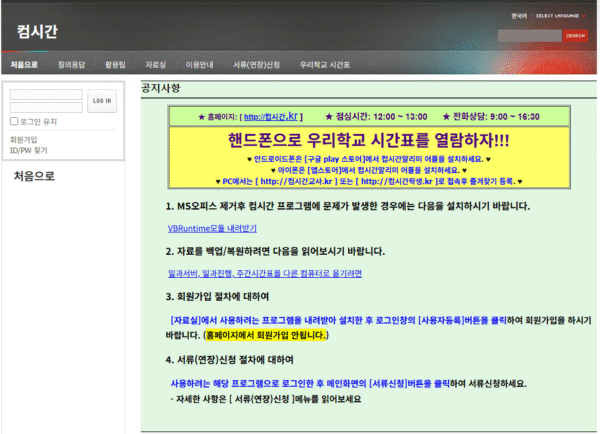This screenshot has width=600, height=434.
Task: Click the 아이폰 앱스토어 notice line
Action: point(369,170)
